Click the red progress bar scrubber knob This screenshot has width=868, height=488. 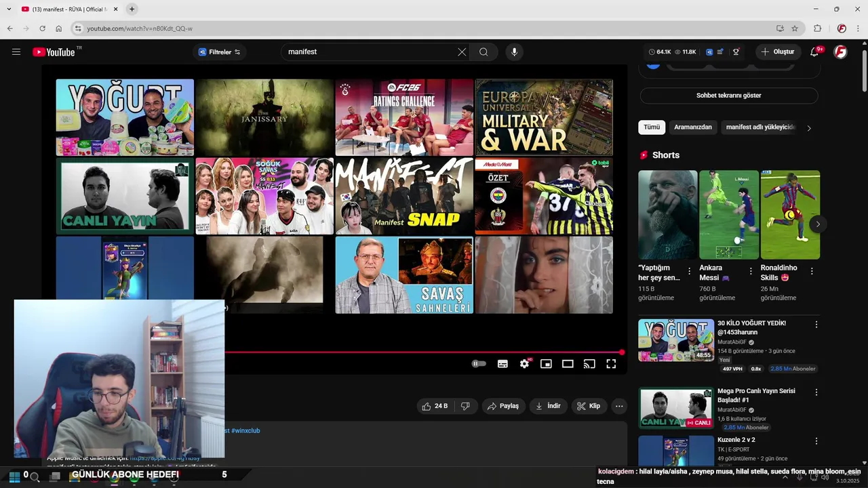click(x=622, y=352)
